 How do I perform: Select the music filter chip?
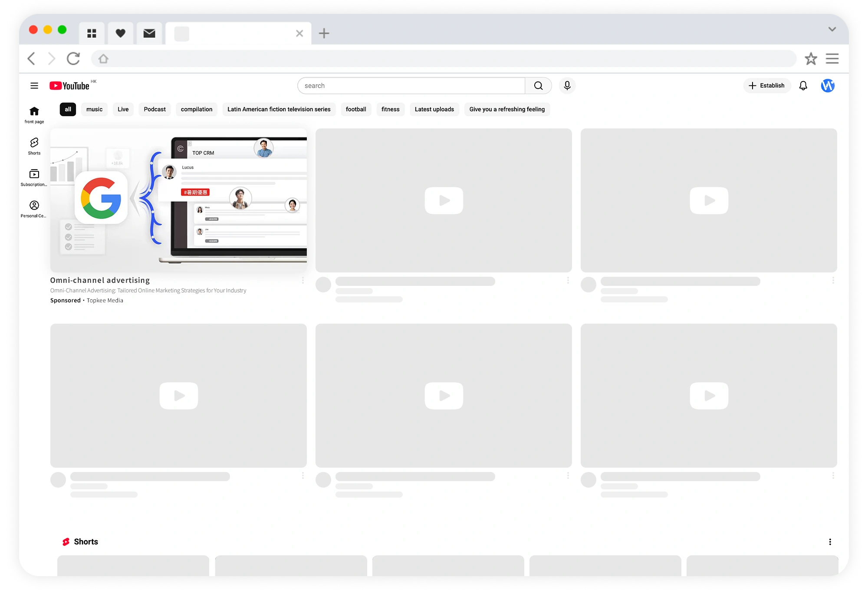(94, 109)
